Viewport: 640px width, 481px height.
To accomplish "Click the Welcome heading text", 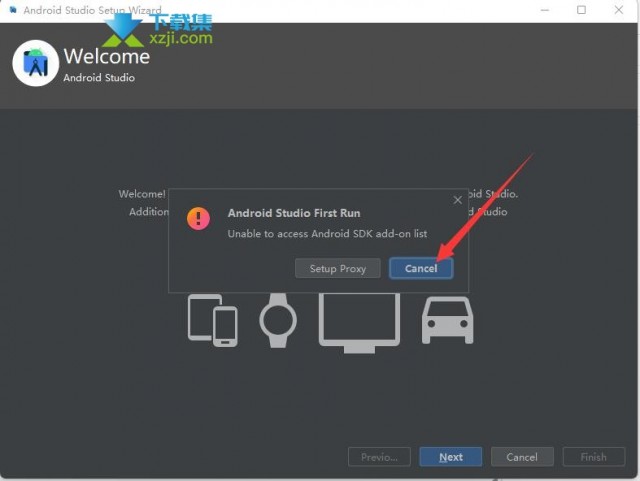I will pyautogui.click(x=107, y=56).
